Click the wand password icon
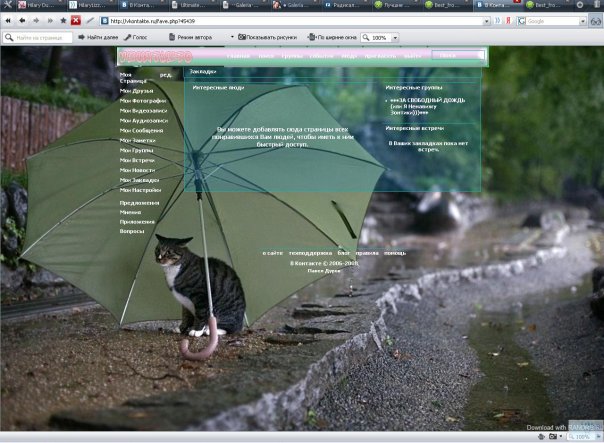Viewport: 604px width, 443px height. pos(90,20)
